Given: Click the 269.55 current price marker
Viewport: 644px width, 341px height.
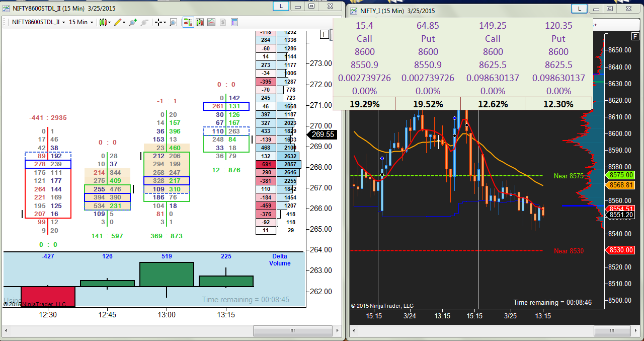Looking at the screenshot, I should (321, 134).
